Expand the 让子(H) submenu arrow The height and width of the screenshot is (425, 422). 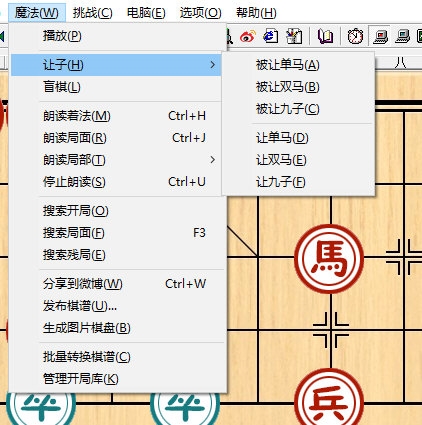point(213,65)
